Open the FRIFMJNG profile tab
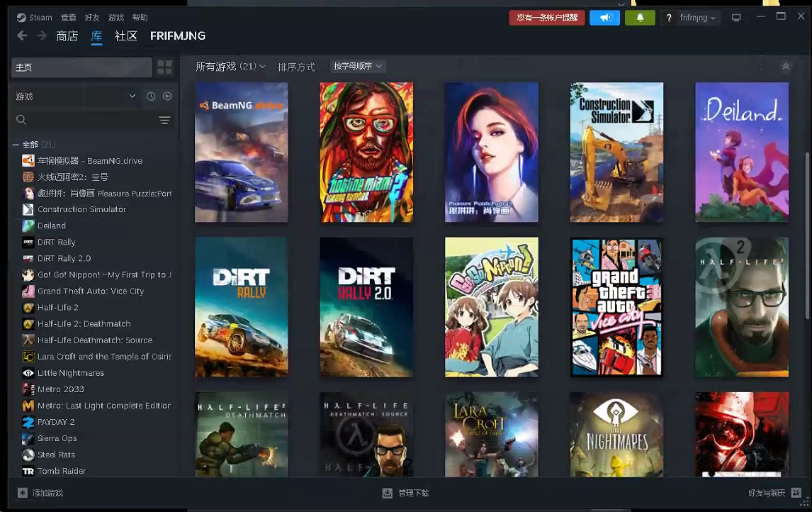The image size is (812, 512). pos(178,35)
